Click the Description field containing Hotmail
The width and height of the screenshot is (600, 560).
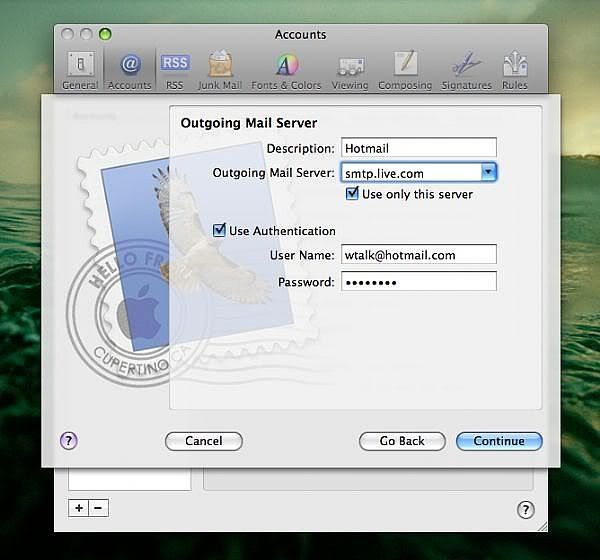(x=419, y=148)
